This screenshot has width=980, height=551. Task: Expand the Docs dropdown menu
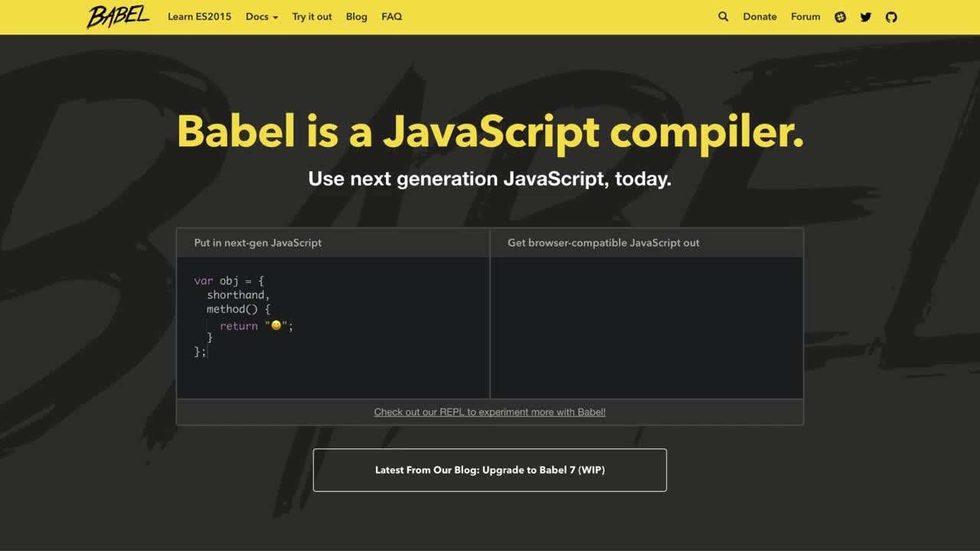[x=261, y=16]
